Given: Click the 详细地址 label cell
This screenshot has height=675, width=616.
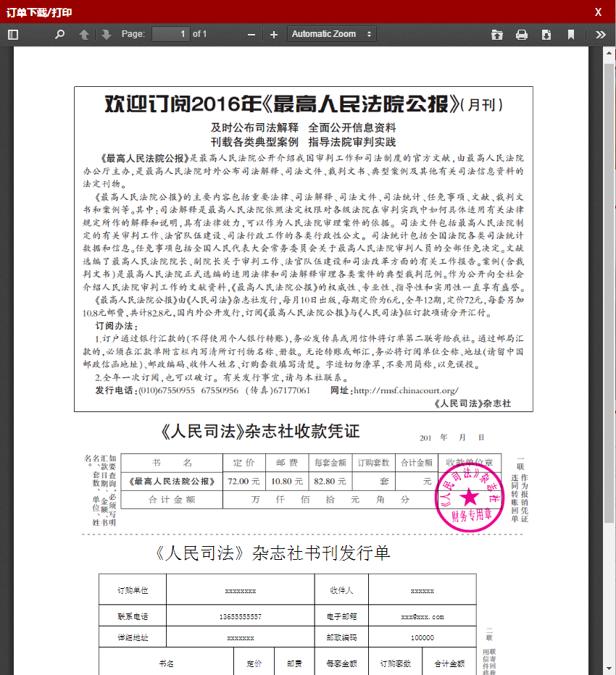Looking at the screenshot, I should click(x=133, y=637).
